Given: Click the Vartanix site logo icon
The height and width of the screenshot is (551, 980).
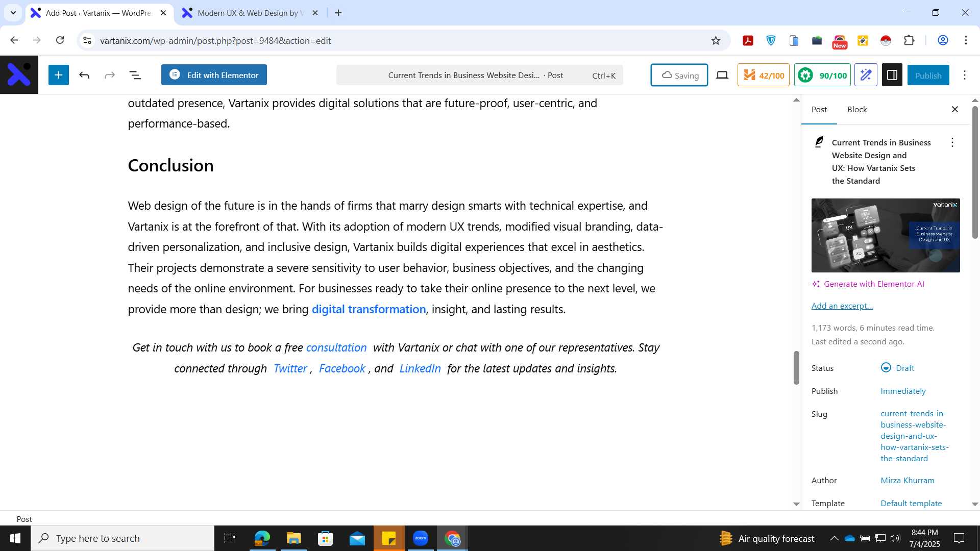Looking at the screenshot, I should point(19,75).
